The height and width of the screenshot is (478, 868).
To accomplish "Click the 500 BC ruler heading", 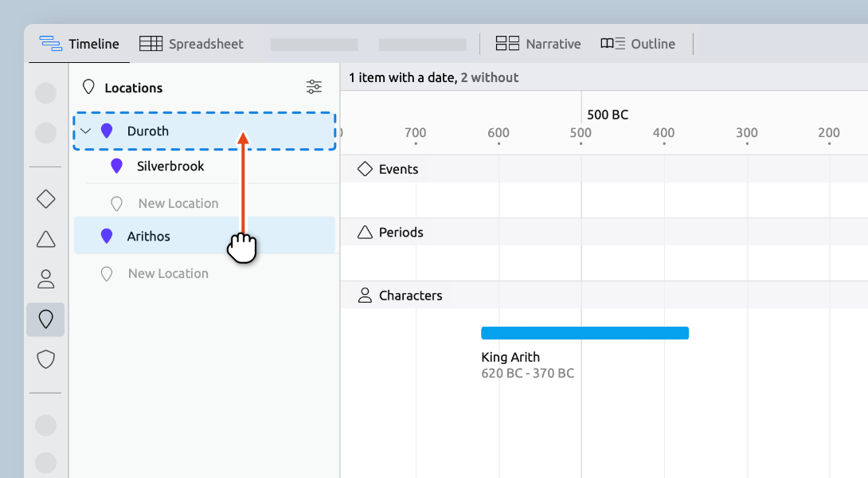I will [x=608, y=115].
